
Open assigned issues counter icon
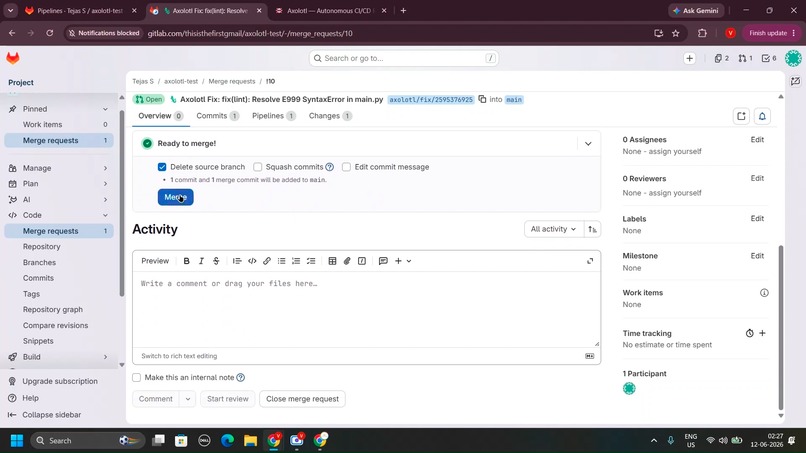pyautogui.click(x=722, y=59)
